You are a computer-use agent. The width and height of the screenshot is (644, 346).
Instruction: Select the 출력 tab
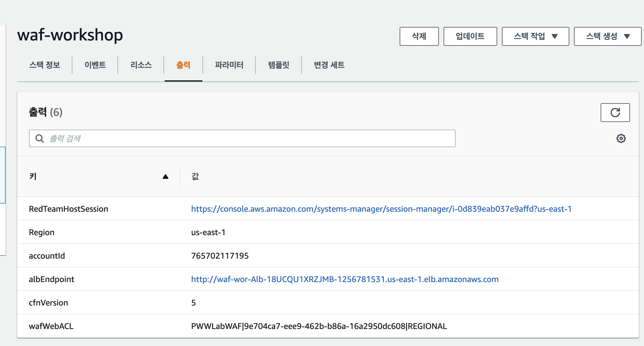pos(183,65)
